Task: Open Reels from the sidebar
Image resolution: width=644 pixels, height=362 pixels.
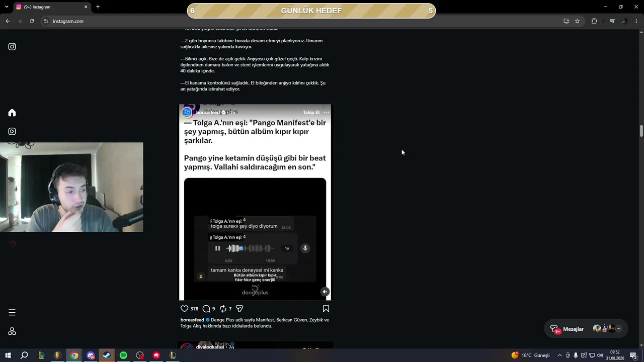Action: pos(12,131)
